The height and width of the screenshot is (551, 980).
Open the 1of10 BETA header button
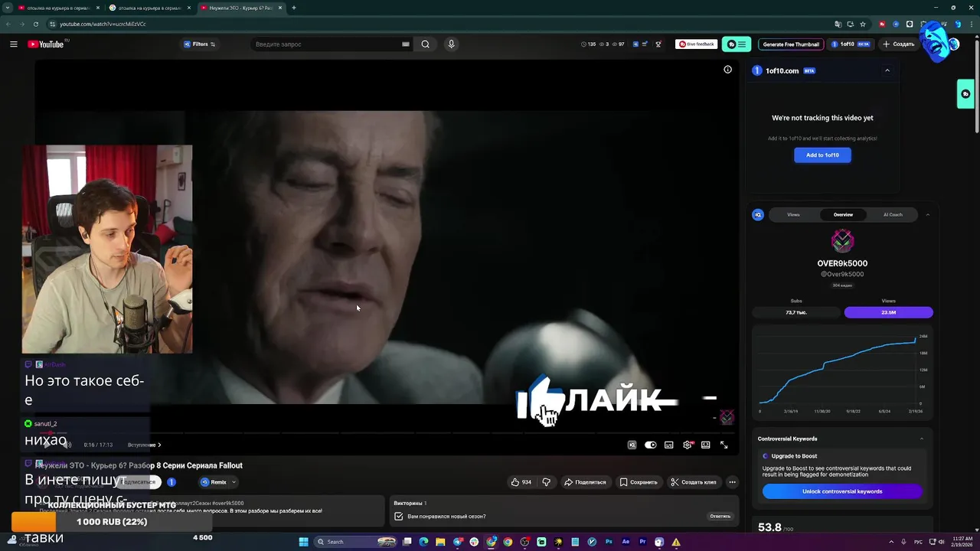851,44
